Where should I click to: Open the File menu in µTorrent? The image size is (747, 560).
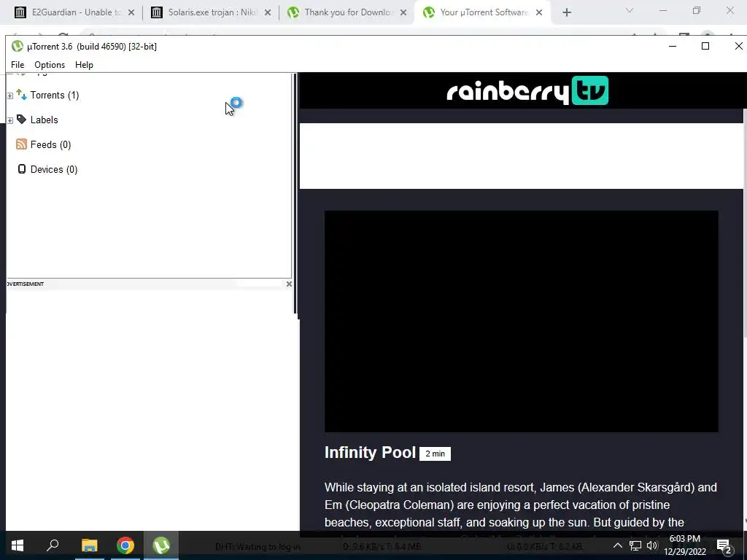(18, 65)
